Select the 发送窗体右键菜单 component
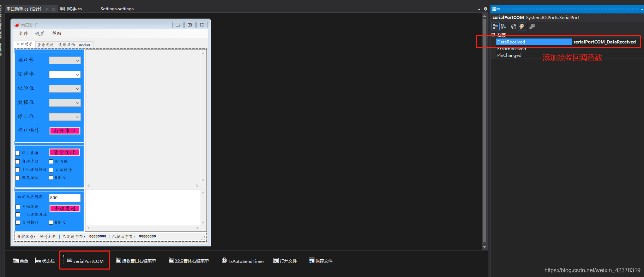The width and height of the screenshot is (644, 277). (189, 261)
